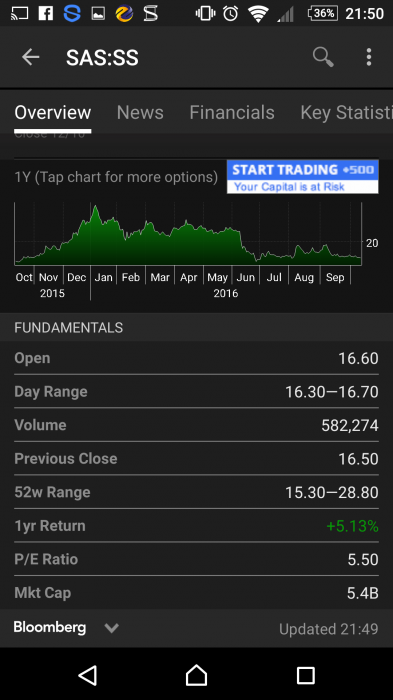The width and height of the screenshot is (393, 700).
Task: Tap the back arrow icon
Action: (31, 57)
